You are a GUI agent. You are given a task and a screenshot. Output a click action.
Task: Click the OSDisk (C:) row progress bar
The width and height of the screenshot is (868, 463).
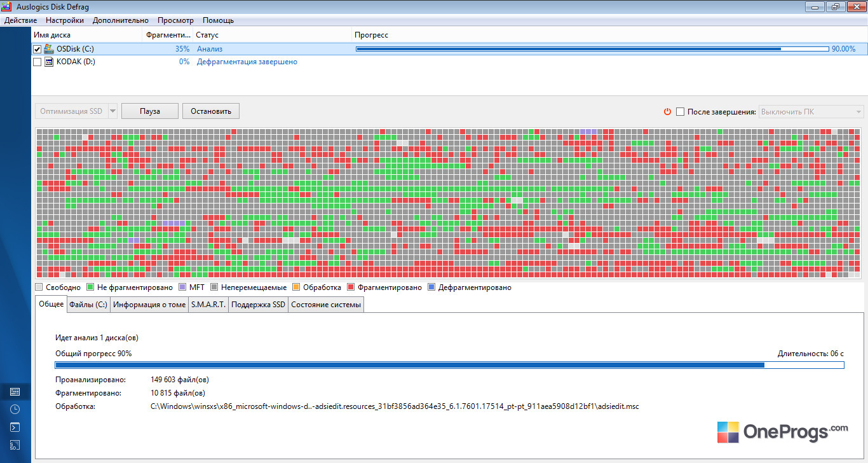coord(592,49)
